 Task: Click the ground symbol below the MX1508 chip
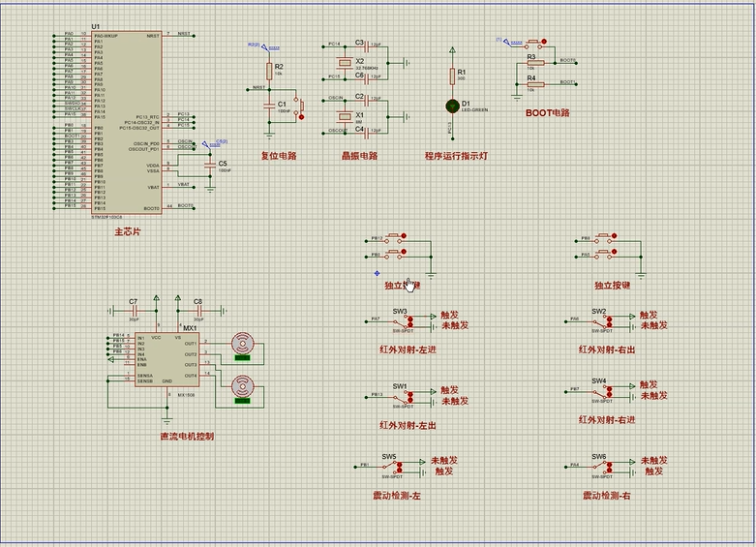coord(166,420)
